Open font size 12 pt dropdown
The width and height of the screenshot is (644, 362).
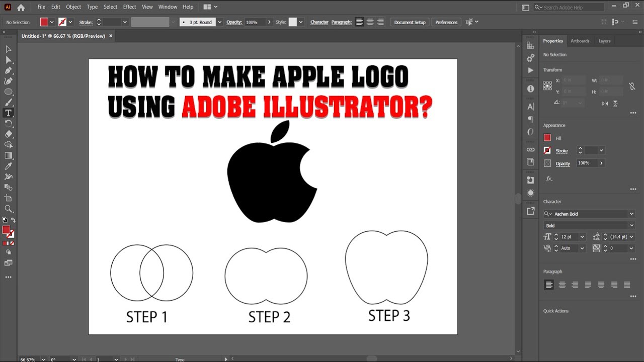coord(582,237)
